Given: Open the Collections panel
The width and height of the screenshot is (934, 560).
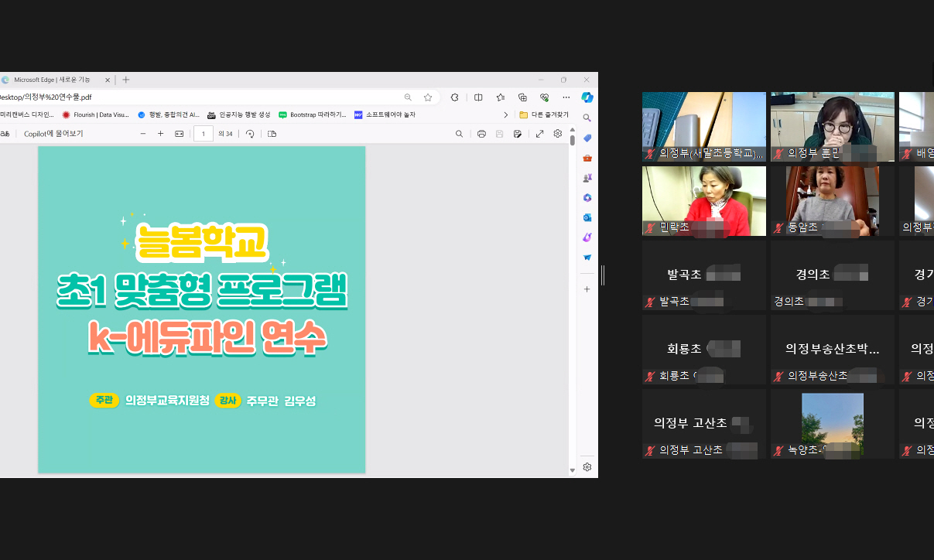Looking at the screenshot, I should [522, 97].
